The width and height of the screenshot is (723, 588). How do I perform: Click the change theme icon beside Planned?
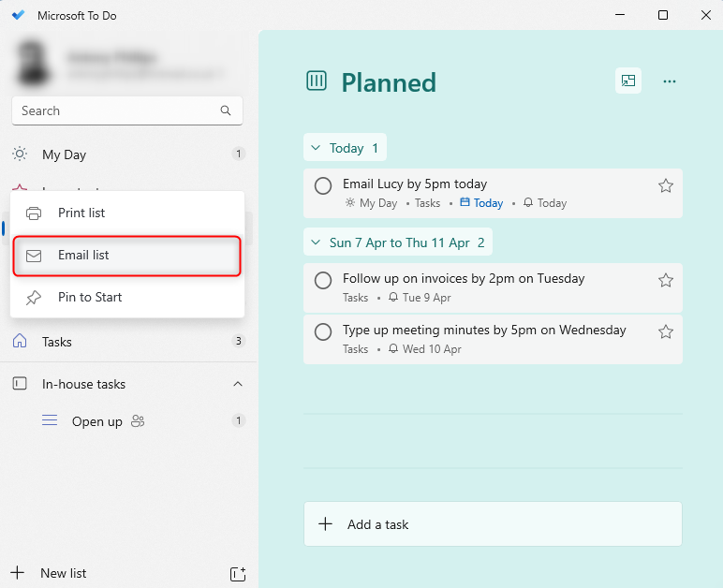628,81
